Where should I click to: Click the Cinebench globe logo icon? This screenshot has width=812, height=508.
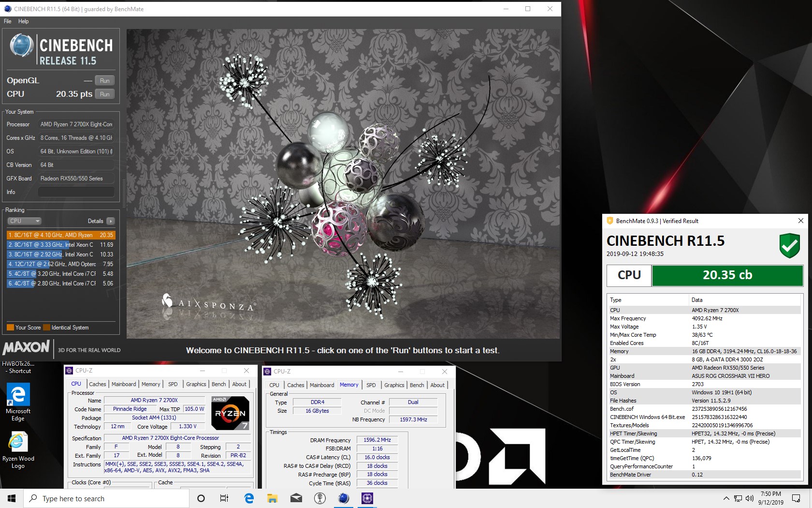tap(22, 46)
